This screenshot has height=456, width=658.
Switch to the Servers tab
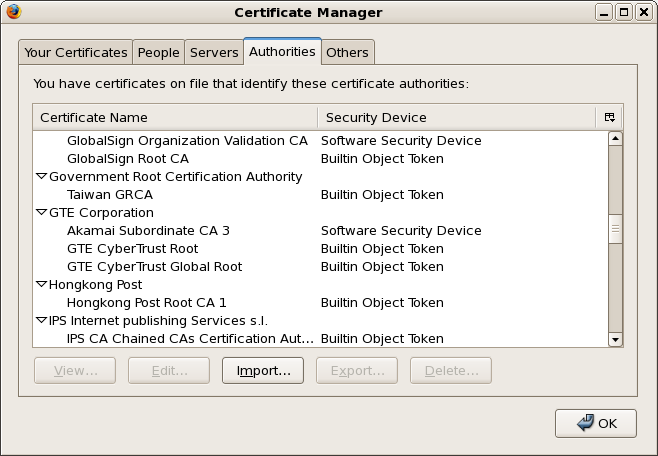pos(214,52)
